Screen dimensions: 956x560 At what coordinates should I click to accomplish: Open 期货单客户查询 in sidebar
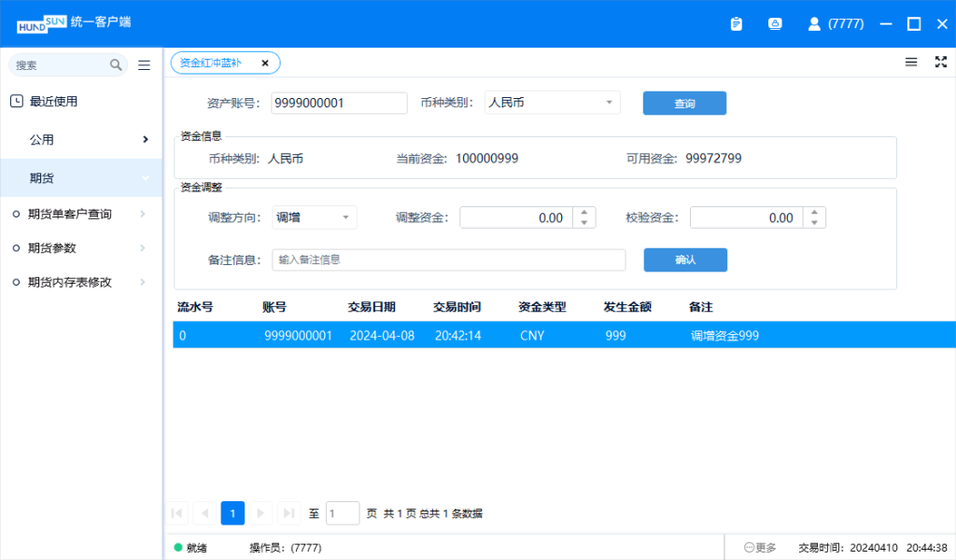pos(70,215)
